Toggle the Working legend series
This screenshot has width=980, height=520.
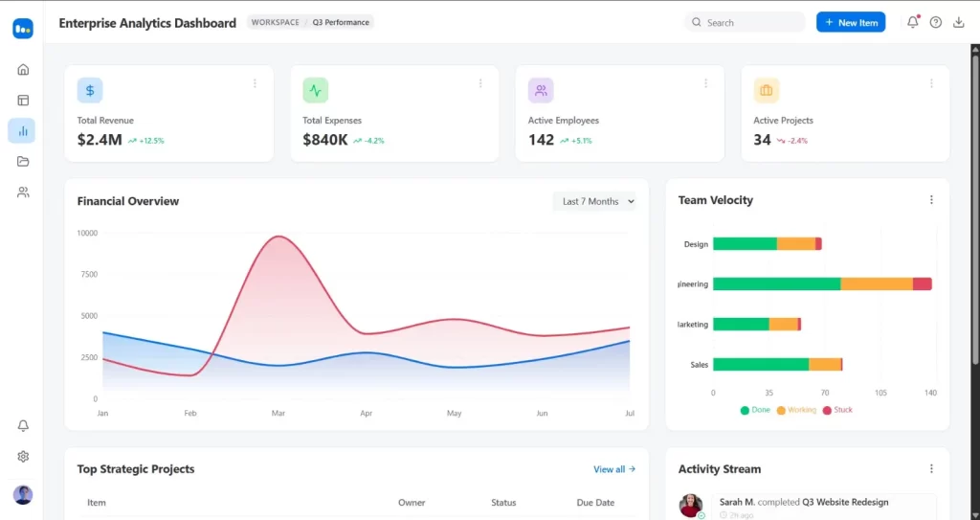(x=795, y=410)
